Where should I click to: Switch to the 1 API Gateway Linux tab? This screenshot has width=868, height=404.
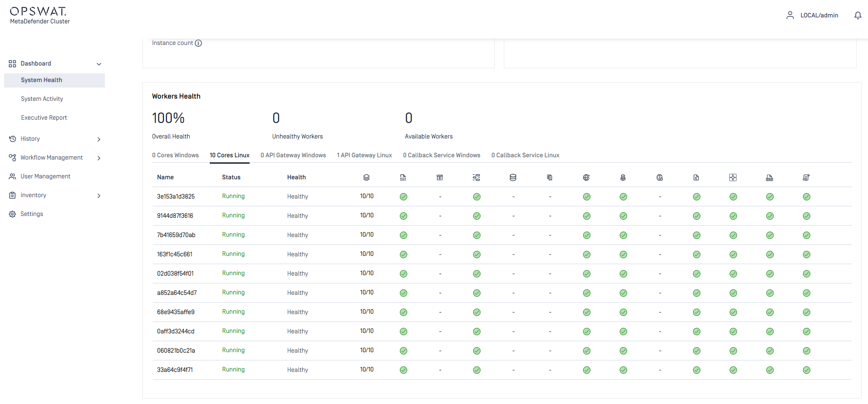point(364,155)
